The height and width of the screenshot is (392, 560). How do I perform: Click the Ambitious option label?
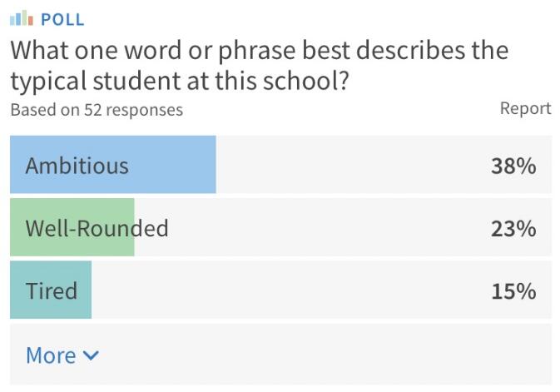click(77, 165)
